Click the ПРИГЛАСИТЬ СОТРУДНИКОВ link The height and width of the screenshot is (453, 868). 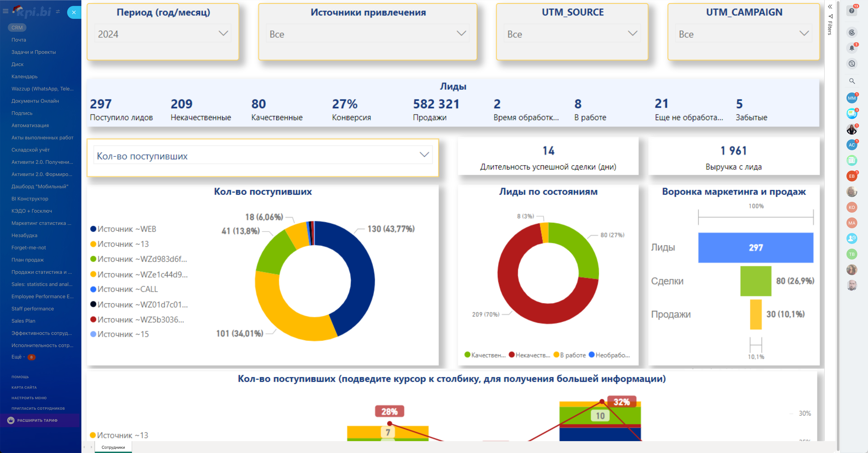pyautogui.click(x=38, y=408)
